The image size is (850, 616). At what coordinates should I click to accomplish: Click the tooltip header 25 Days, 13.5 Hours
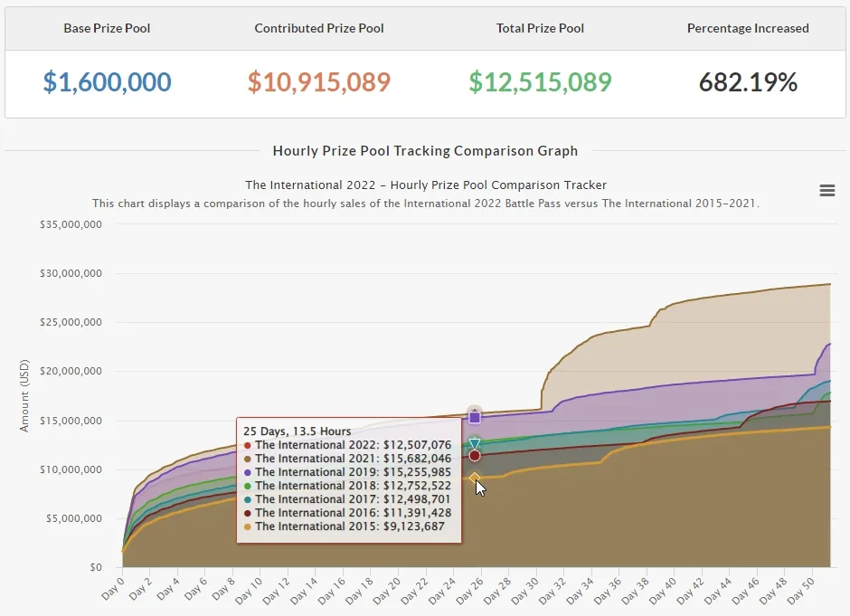click(297, 431)
